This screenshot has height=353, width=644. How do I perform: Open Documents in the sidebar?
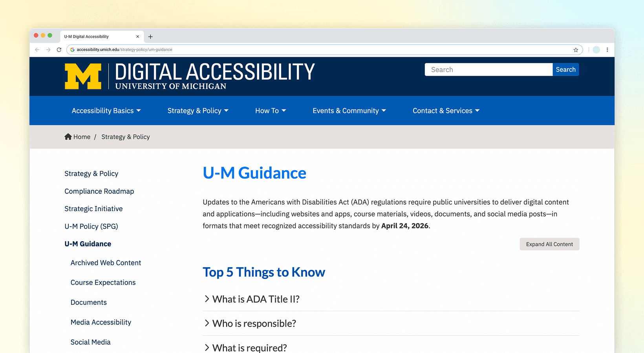(x=88, y=302)
